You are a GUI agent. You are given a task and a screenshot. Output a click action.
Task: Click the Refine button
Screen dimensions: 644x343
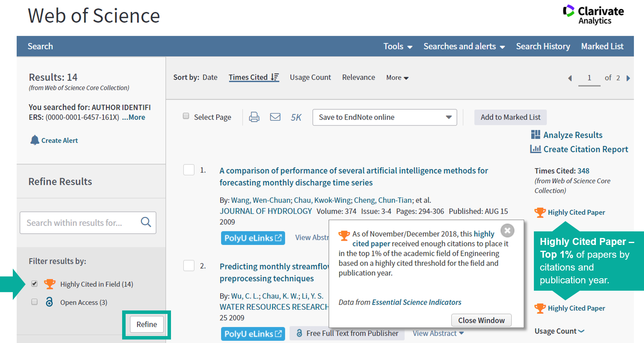point(147,324)
